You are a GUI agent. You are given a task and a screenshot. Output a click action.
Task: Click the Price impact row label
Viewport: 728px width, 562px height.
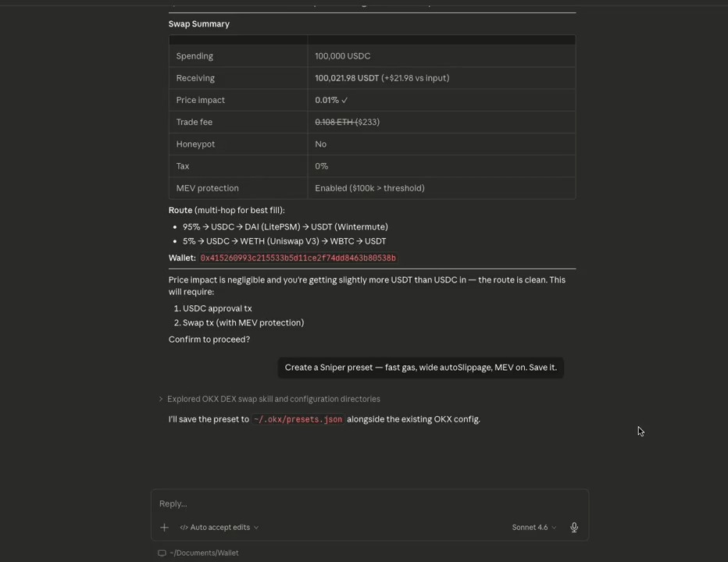200,100
